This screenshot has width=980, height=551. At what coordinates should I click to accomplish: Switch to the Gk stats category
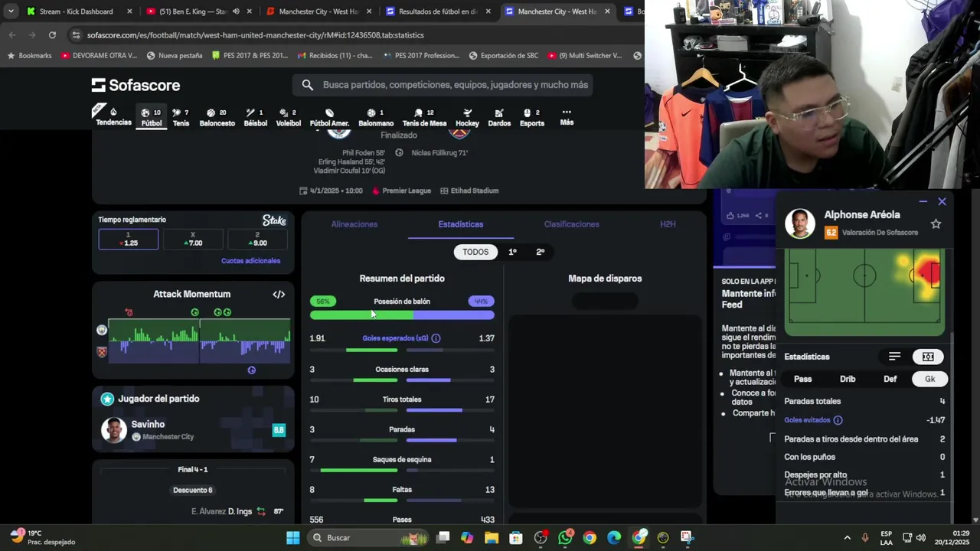pos(929,379)
